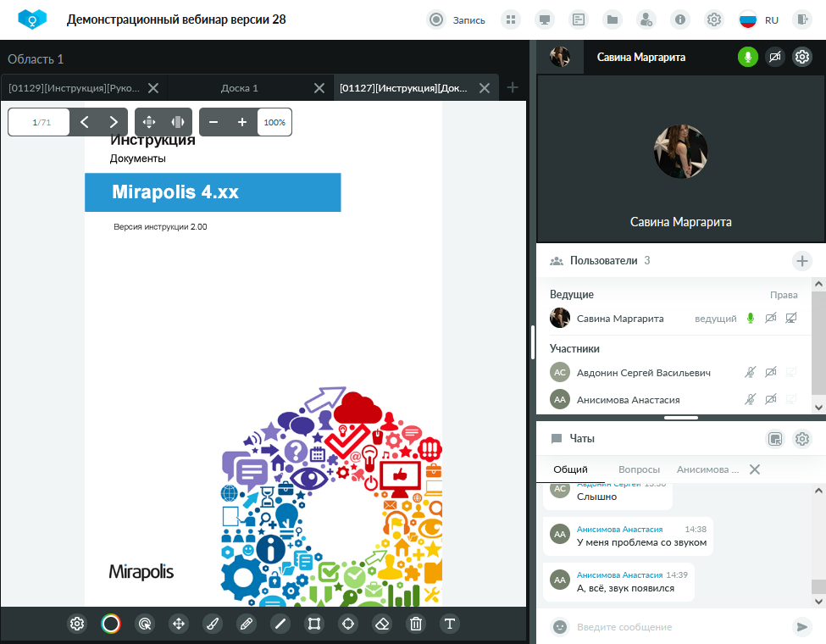Select the line drawing tool
Image resolution: width=826 pixels, height=644 pixels.
coord(280,624)
